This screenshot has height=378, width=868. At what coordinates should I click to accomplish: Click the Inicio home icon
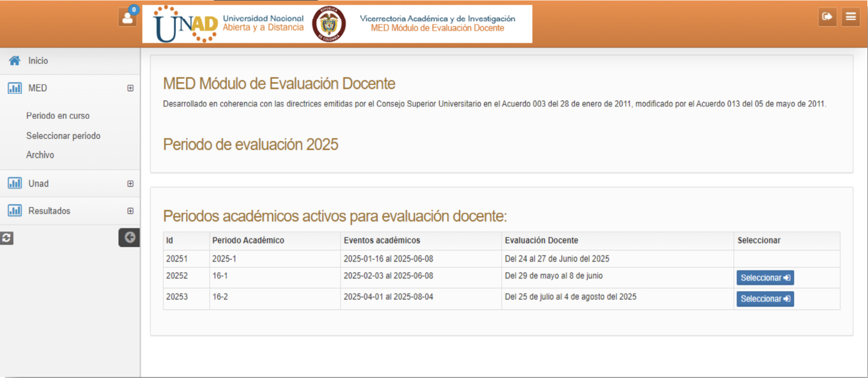click(14, 61)
